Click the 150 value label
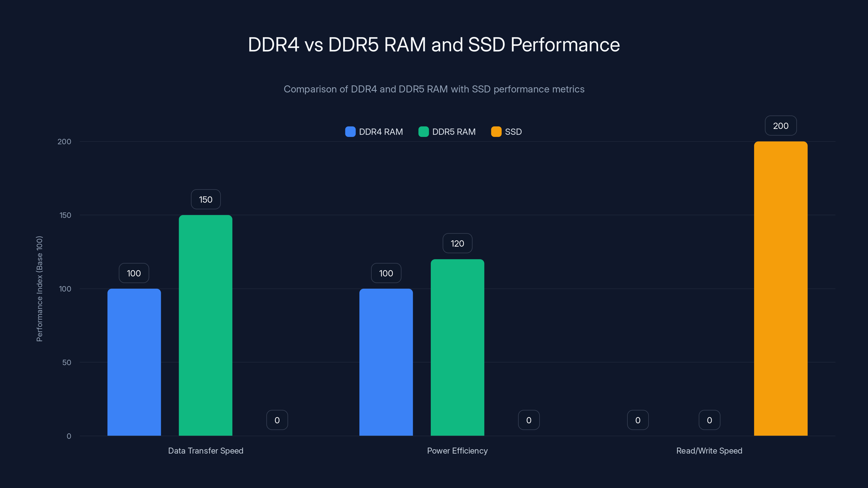Viewport: 868px width, 488px height. click(206, 199)
